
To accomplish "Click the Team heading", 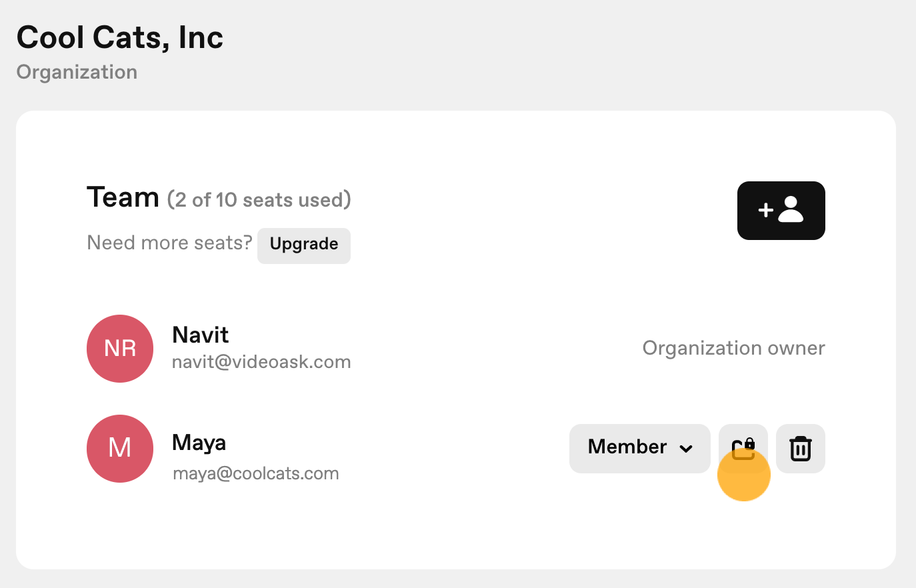I will point(123,197).
